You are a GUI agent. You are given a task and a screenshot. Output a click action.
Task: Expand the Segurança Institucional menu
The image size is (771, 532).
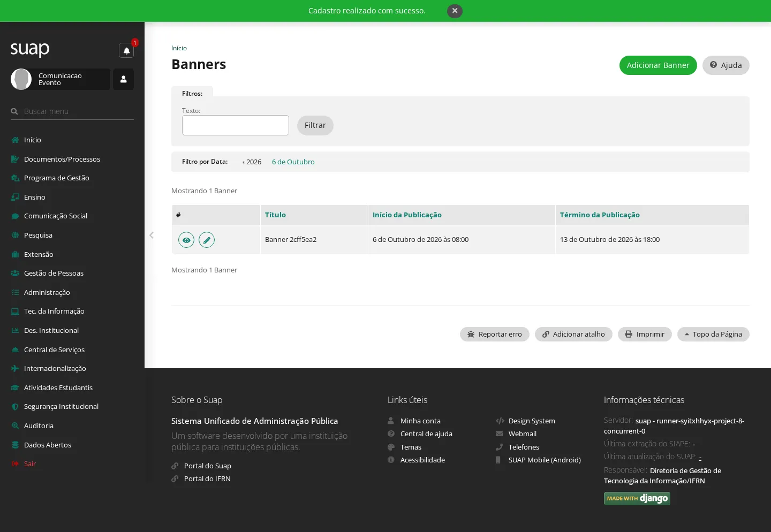72,406
